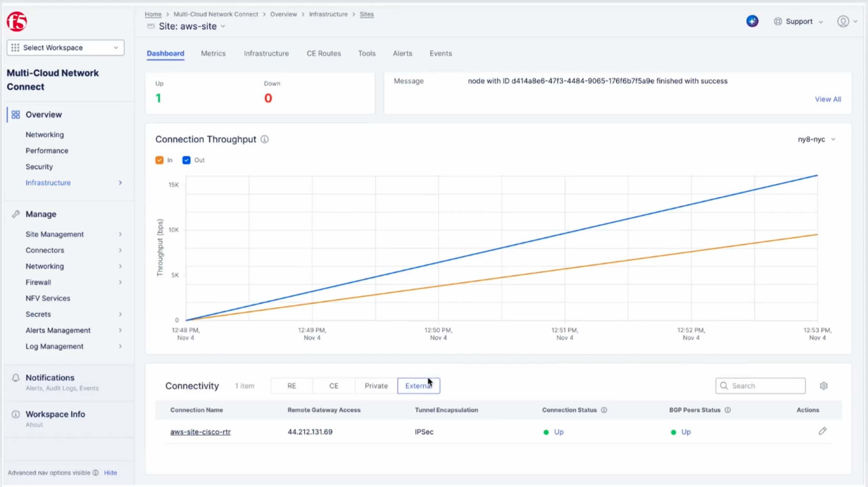The image size is (868, 487).
Task: Select the CE connectivity filter
Action: [333, 386]
